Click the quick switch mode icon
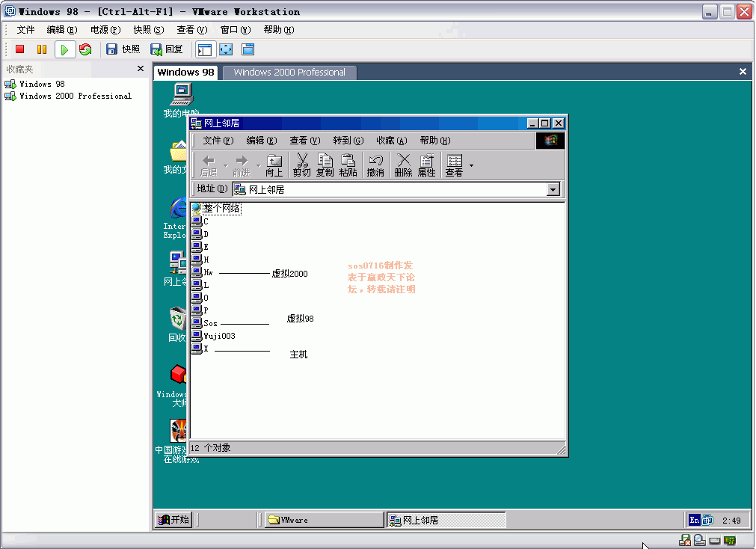 pyautogui.click(x=248, y=49)
